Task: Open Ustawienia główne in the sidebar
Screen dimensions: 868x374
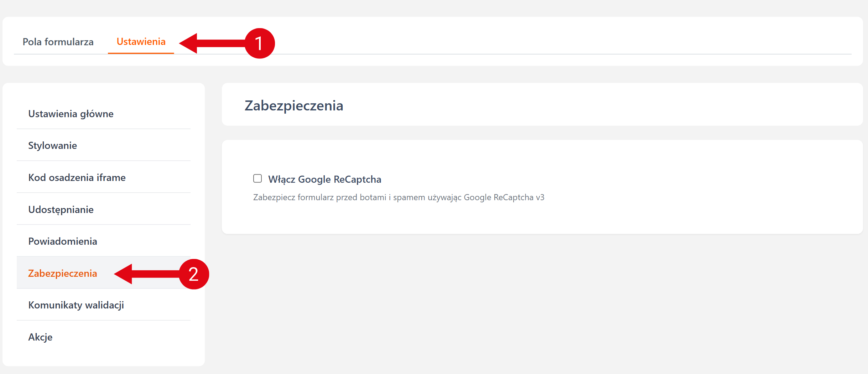Action: coord(71,114)
